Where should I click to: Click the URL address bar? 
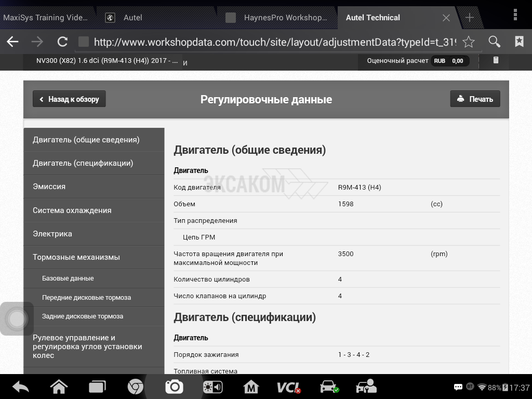270,42
